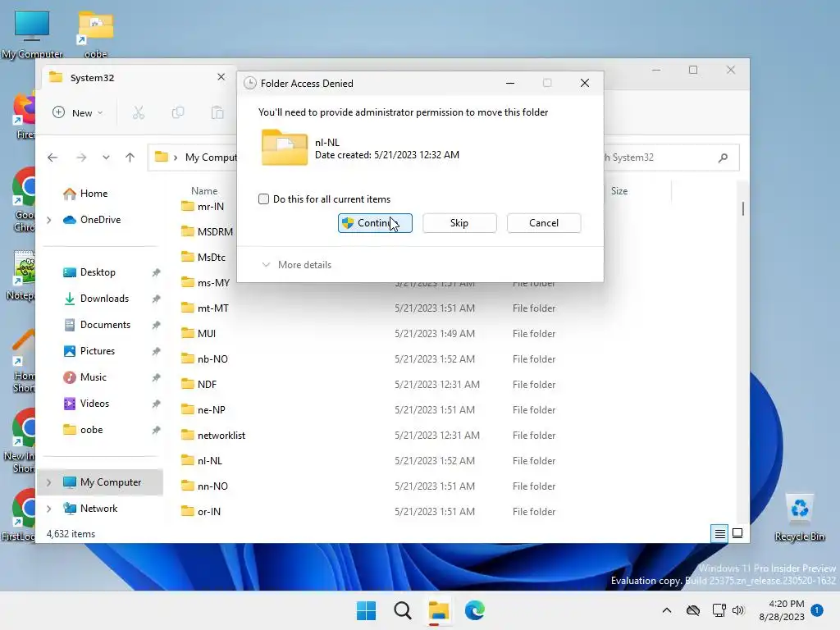Click the pin icon beside Downloads
Viewport: 840px width, 630px height.
click(x=156, y=299)
